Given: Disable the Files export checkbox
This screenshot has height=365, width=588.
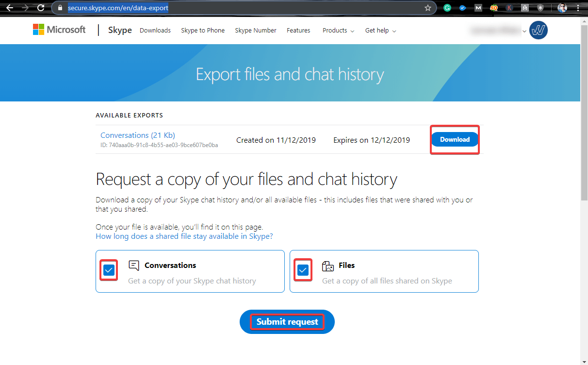Looking at the screenshot, I should tap(303, 270).
